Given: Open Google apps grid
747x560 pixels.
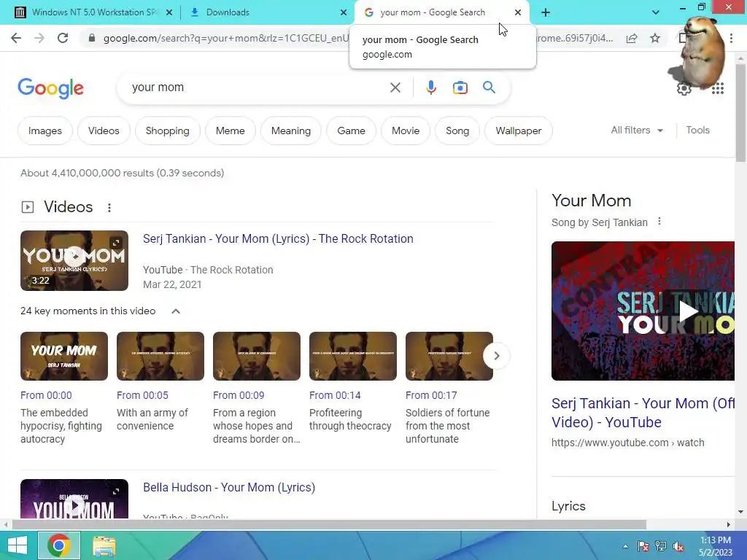Looking at the screenshot, I should [718, 88].
